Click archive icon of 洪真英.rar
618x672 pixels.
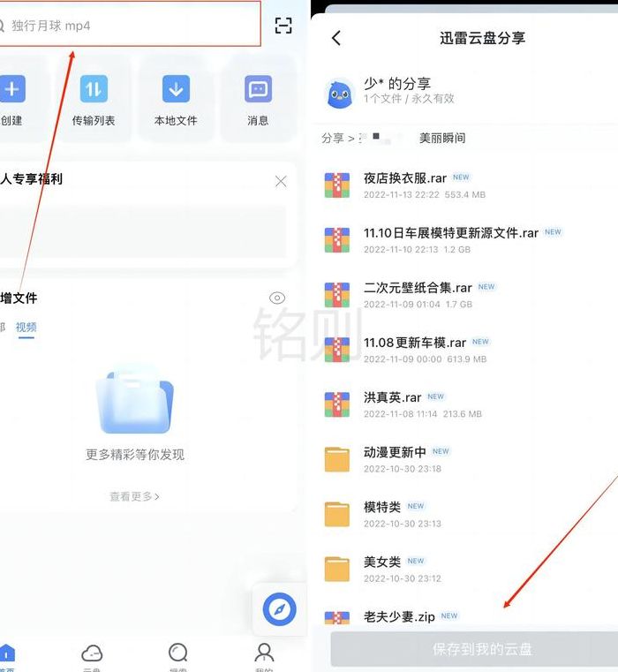pyautogui.click(x=337, y=404)
